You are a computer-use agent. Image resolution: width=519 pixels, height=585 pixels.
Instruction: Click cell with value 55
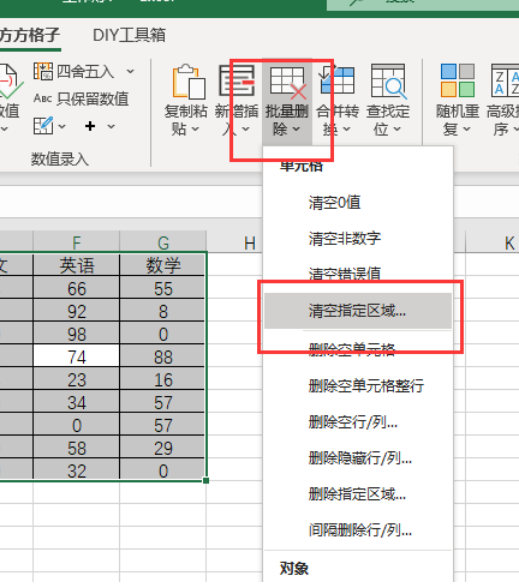pos(163,288)
